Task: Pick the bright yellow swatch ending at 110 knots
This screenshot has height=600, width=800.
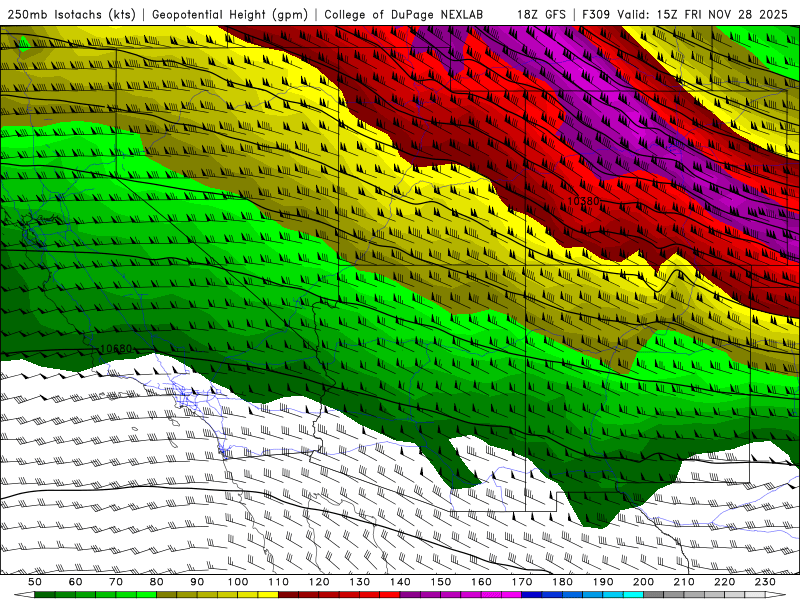Action: tap(268, 595)
